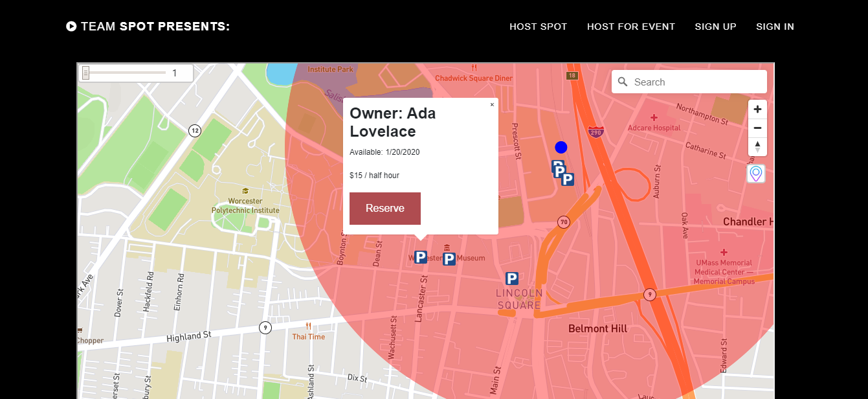The height and width of the screenshot is (399, 868).
Task: Open the Host For Event page
Action: click(631, 27)
